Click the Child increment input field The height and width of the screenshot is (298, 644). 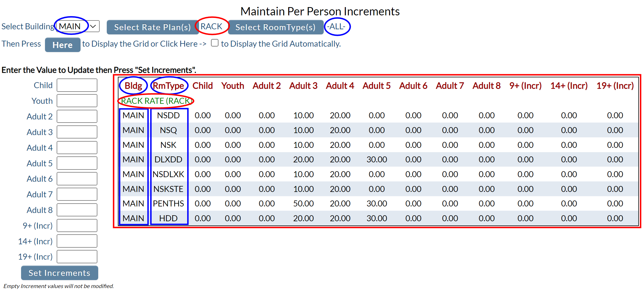(x=77, y=85)
